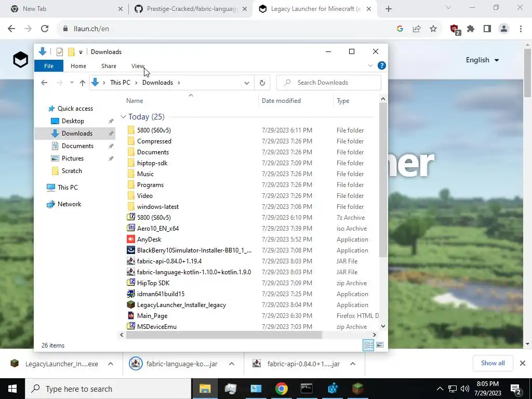Select the MSDeviceEmu zip archive icon

[x=130, y=326]
